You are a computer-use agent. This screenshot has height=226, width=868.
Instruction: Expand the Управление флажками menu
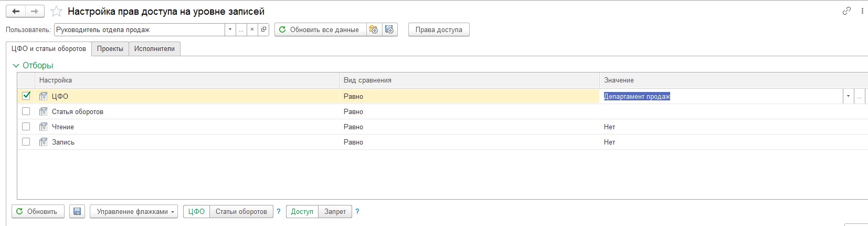coord(133,211)
